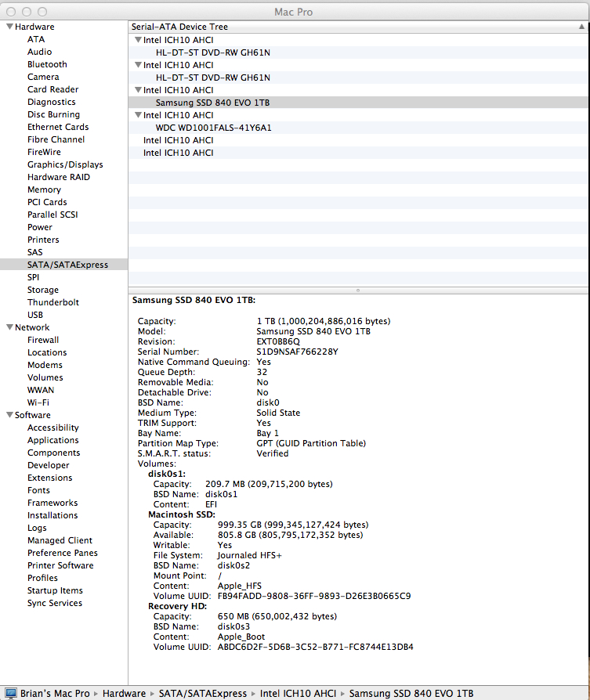Image resolution: width=590 pixels, height=700 pixels.
Task: Click the sort arrow in Serial-ATA Device Tree header
Action: coord(581,27)
